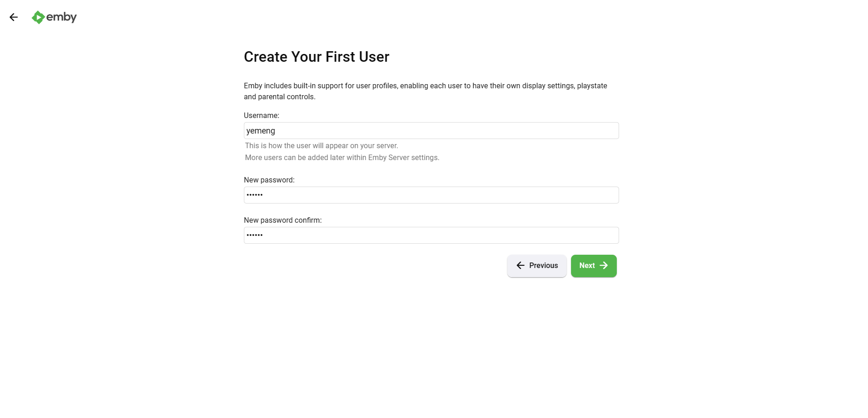Viewport: 868px width, 418px height.
Task: Click the masked dots under "New password:"
Action: click(x=254, y=195)
